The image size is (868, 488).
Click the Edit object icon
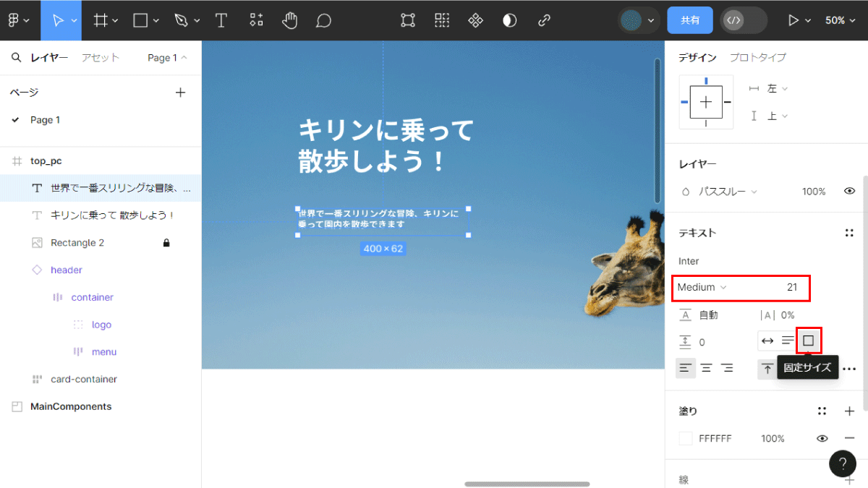408,20
